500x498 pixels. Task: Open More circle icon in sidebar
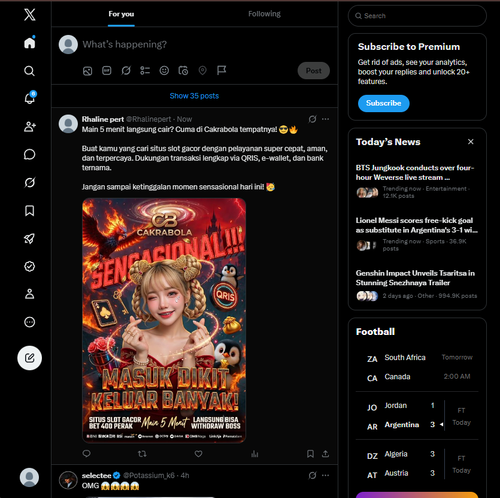30,322
